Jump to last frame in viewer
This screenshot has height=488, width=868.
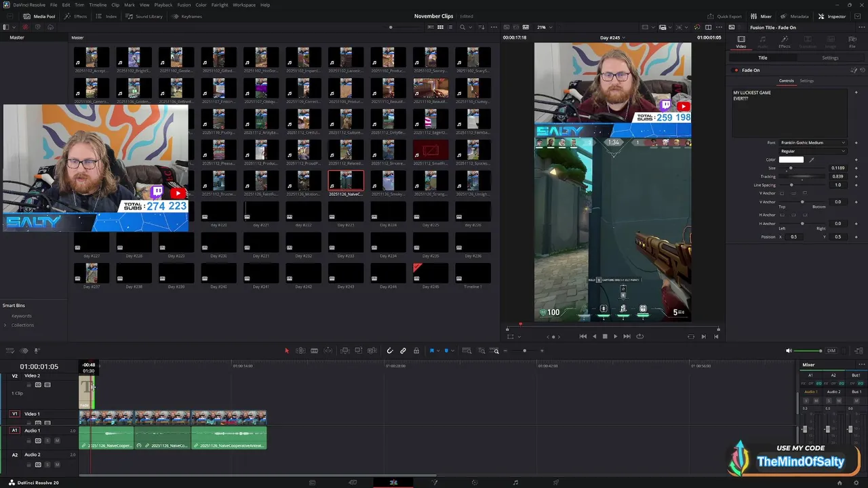click(x=627, y=336)
